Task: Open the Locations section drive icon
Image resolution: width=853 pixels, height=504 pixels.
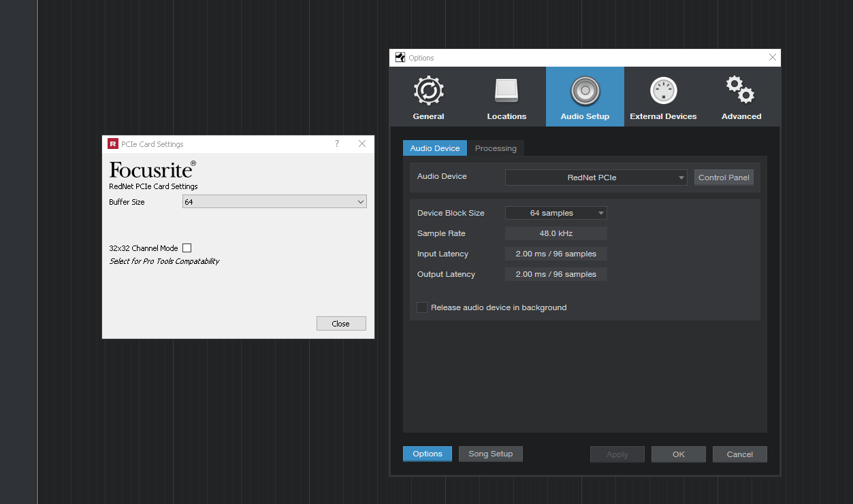Action: (506, 91)
